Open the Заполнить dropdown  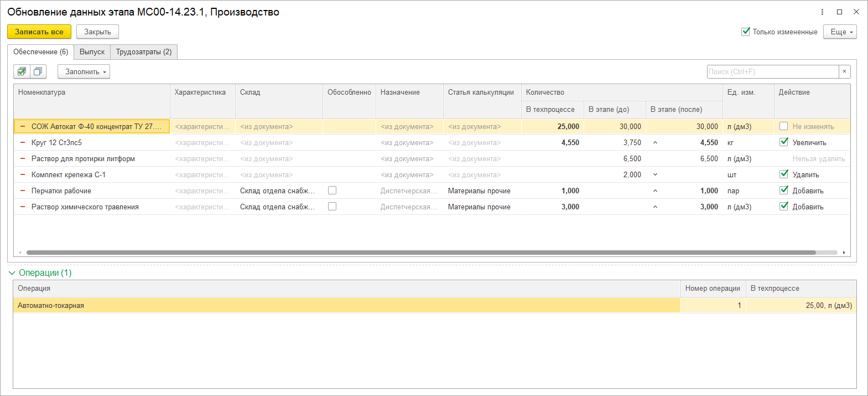point(84,71)
